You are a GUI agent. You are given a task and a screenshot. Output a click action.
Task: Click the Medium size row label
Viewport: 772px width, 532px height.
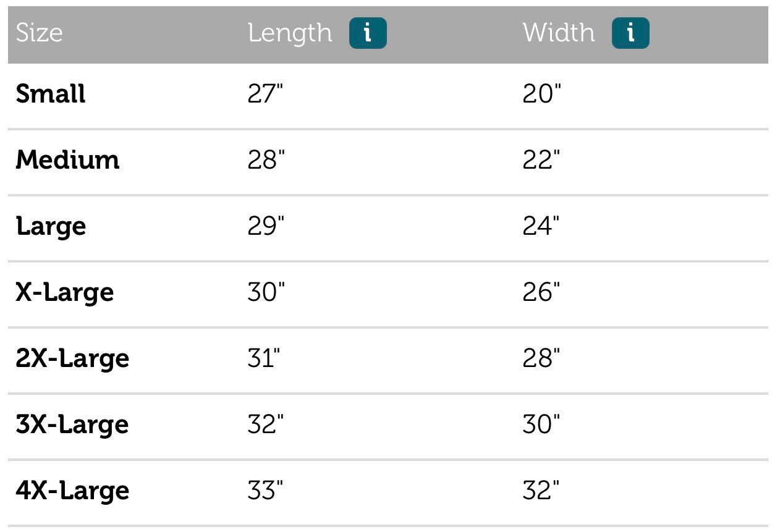coord(67,160)
